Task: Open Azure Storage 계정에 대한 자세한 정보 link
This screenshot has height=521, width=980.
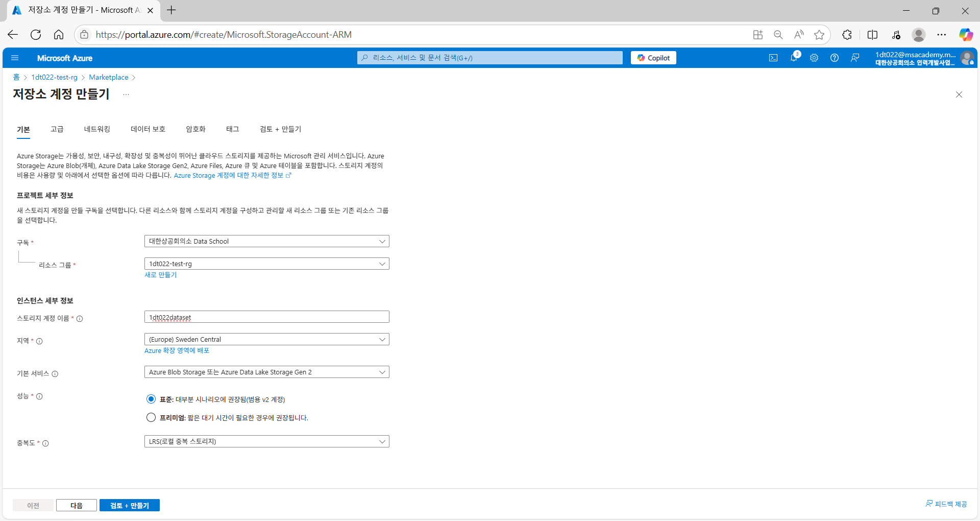Action: pyautogui.click(x=232, y=175)
